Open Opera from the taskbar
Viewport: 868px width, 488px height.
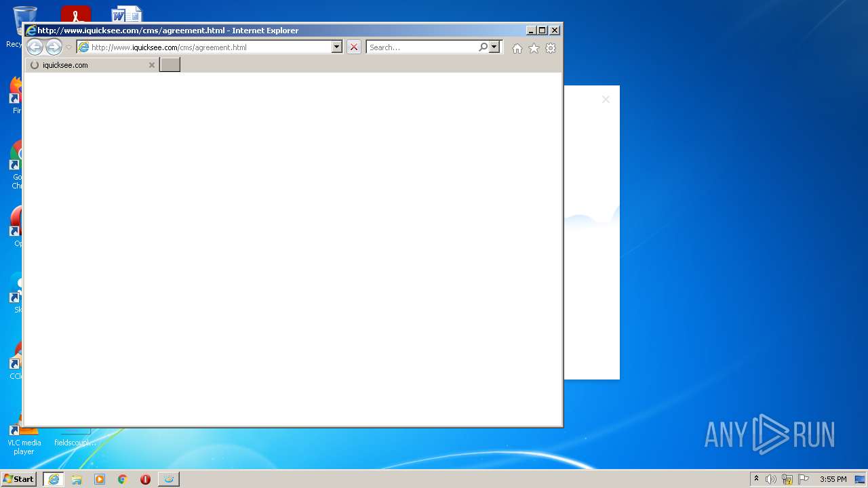click(145, 479)
